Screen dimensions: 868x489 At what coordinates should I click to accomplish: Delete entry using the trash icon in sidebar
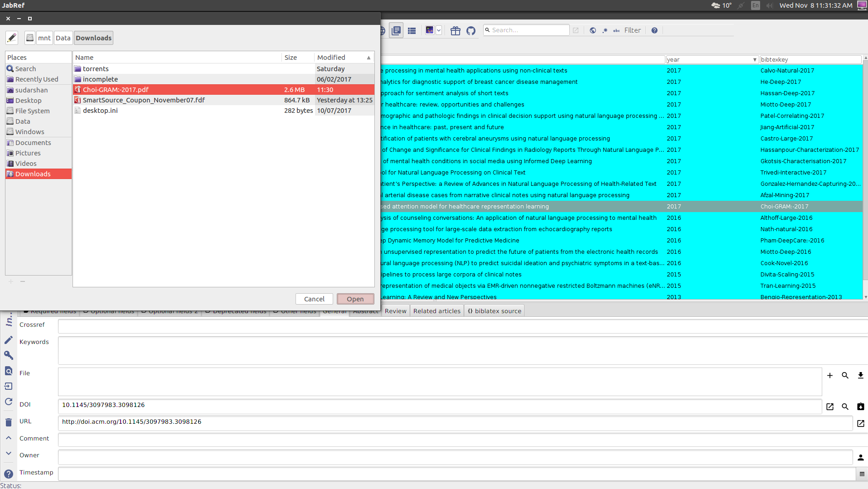coord(8,421)
